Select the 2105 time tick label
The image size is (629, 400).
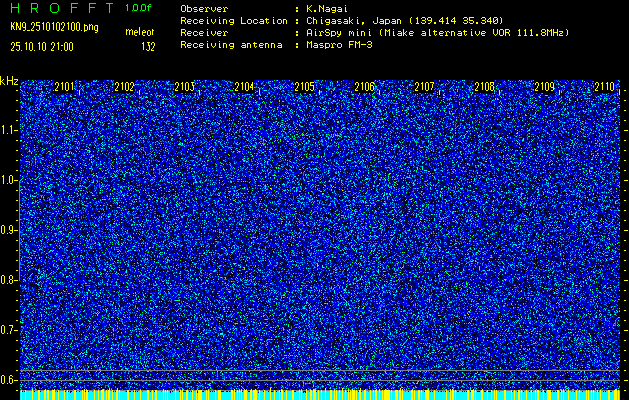[x=304, y=87]
